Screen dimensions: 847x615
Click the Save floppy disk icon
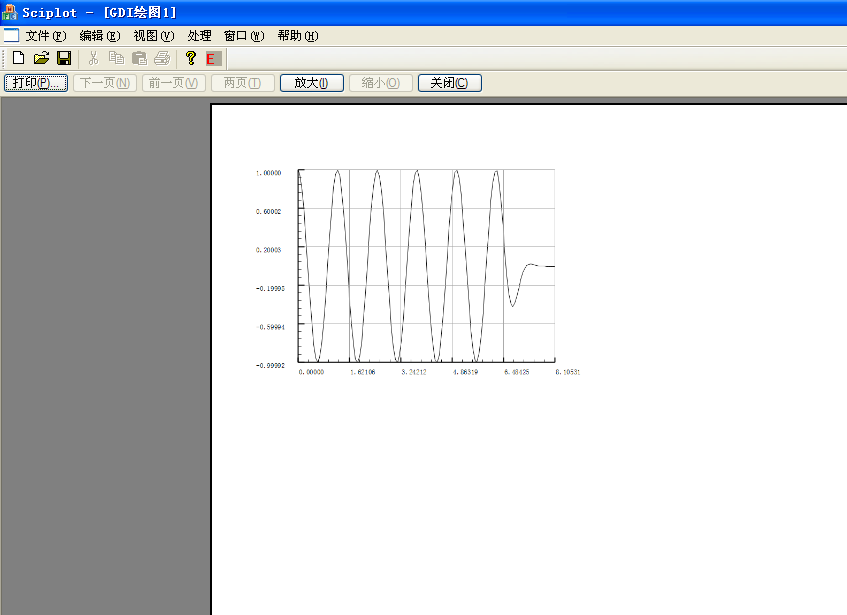[x=64, y=59]
